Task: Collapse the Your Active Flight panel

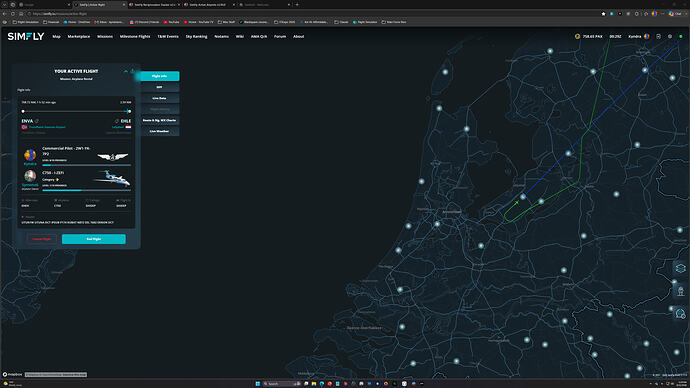Action: tap(126, 71)
